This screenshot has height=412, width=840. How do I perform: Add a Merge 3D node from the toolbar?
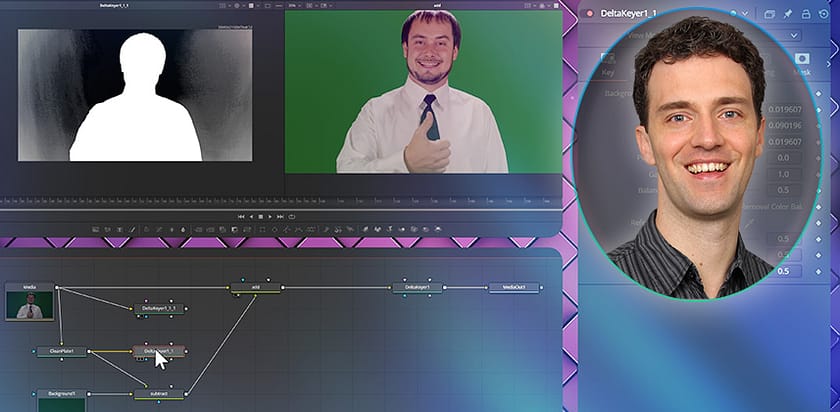pyautogui.click(x=402, y=229)
